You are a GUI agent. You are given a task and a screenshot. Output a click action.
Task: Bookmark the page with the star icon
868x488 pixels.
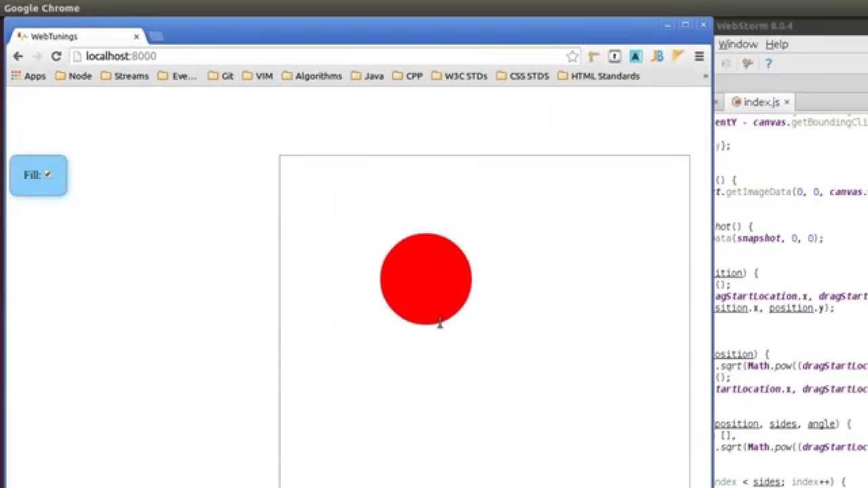coord(572,56)
